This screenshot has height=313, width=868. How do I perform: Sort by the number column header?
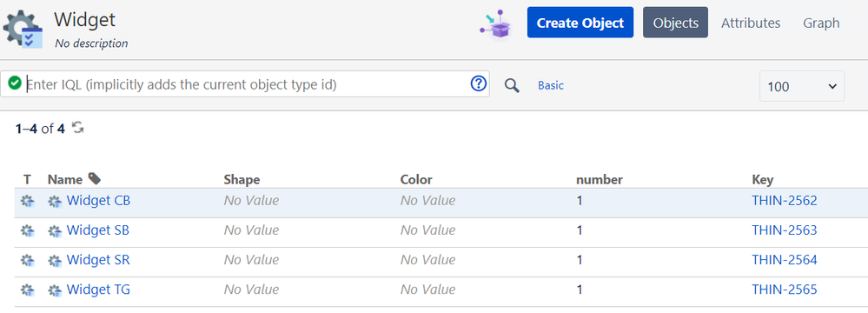(x=600, y=179)
